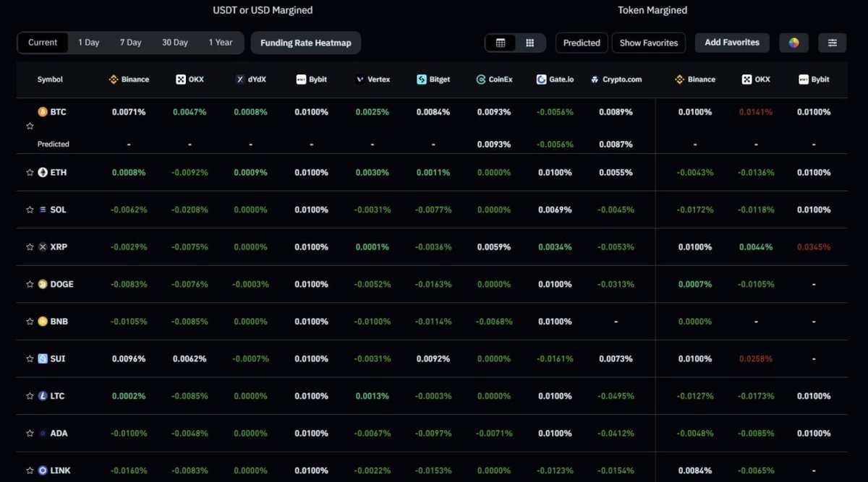
Task: Open the color palette settings icon
Action: coord(793,43)
